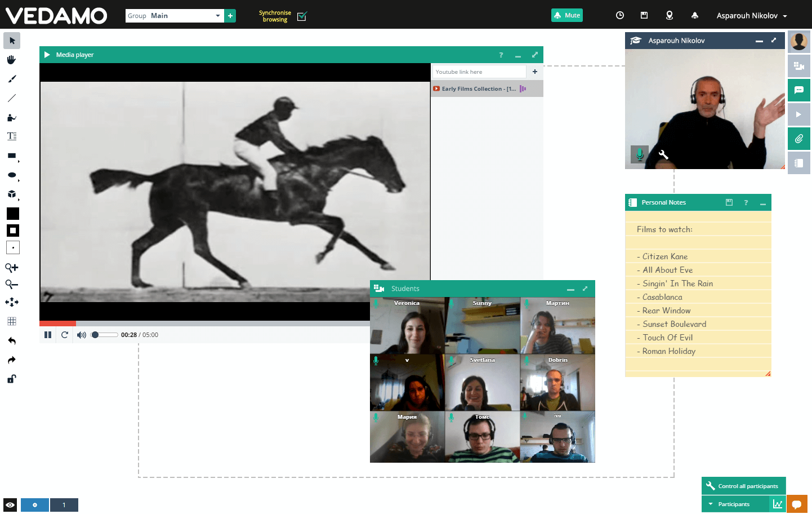Image resolution: width=812 pixels, height=514 pixels.
Task: Mute your microphone in the webcam window
Action: tap(640, 153)
